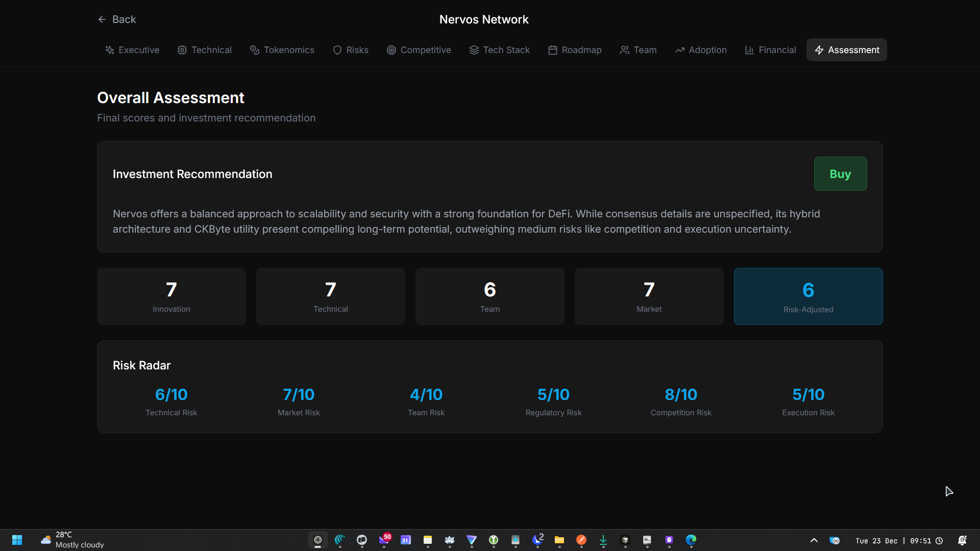Switch to the Tech Stack tab
This screenshot has height=551, width=980.
pyautogui.click(x=499, y=50)
